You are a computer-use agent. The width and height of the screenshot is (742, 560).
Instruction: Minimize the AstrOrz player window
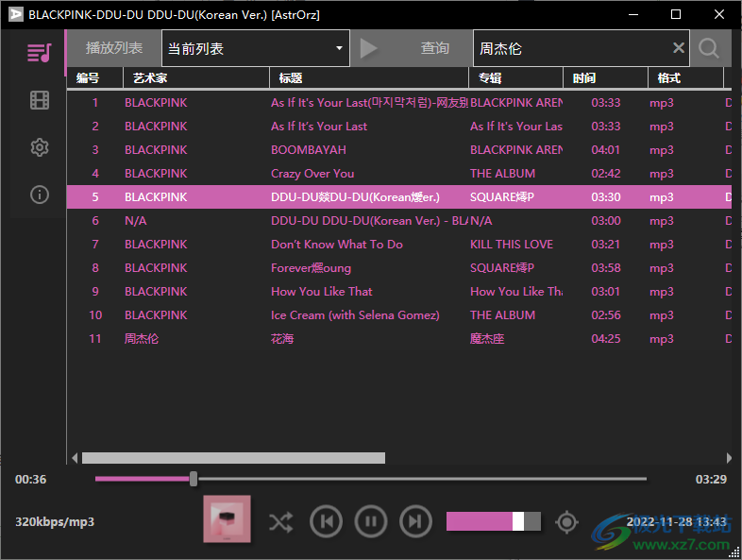pos(633,14)
